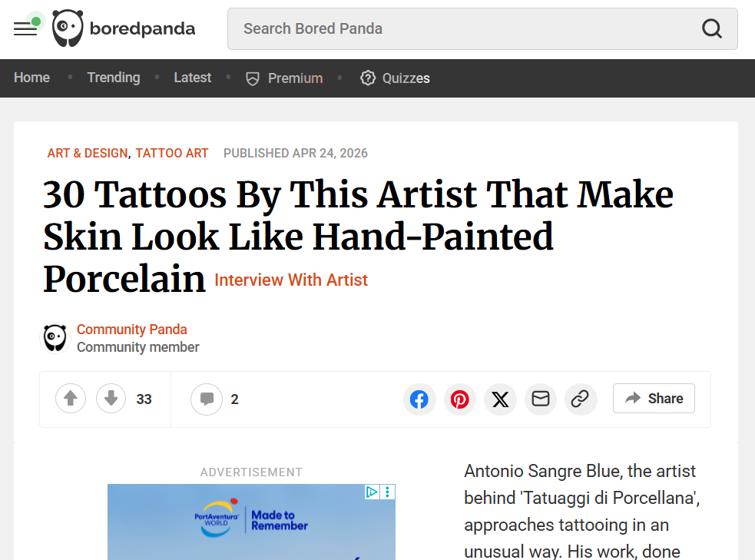The width and height of the screenshot is (755, 560).
Task: Share the article on Facebook
Action: [419, 399]
